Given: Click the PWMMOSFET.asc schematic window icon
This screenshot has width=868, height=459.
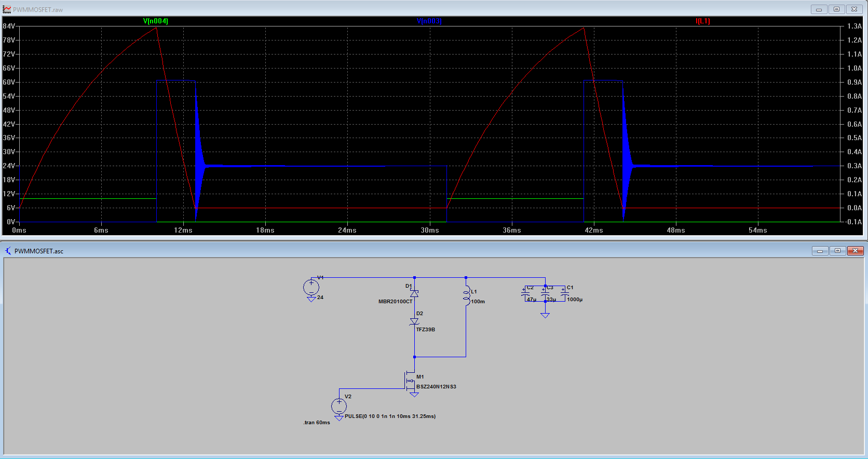Looking at the screenshot, I should (8, 251).
